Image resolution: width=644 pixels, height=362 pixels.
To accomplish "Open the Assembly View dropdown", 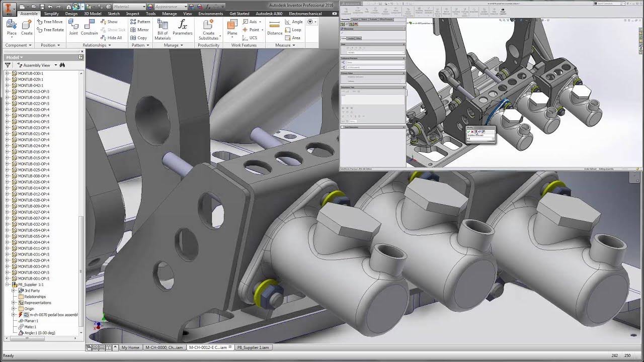I will coord(56,65).
